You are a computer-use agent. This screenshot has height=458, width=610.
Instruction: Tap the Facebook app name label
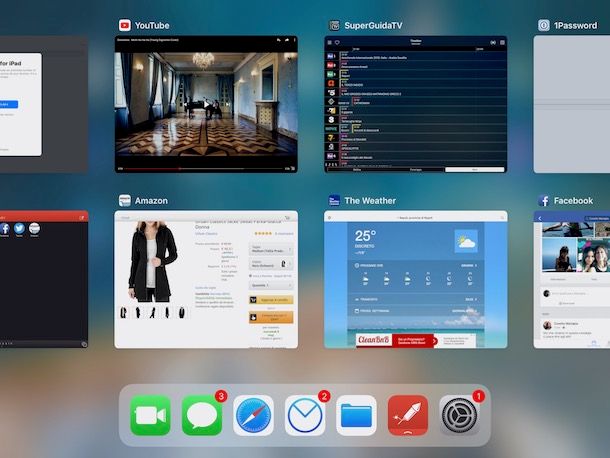pos(573,201)
